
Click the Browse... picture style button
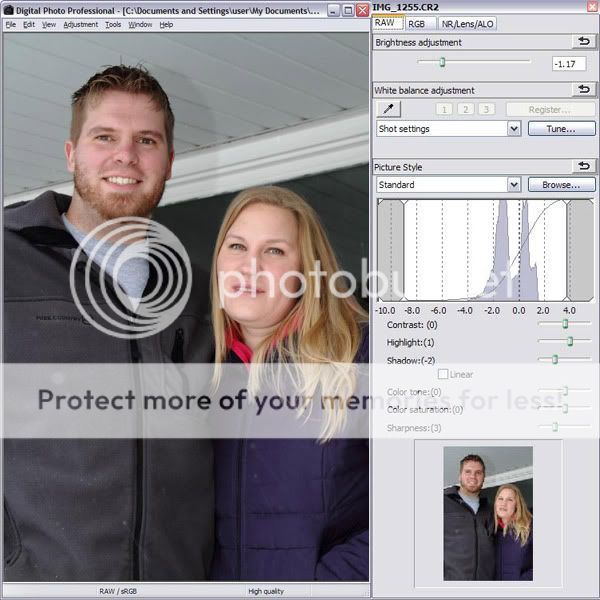pos(561,185)
